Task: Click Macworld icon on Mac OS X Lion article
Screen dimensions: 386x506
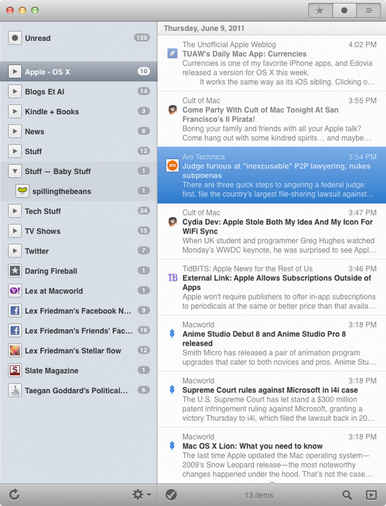Action: tap(172, 446)
